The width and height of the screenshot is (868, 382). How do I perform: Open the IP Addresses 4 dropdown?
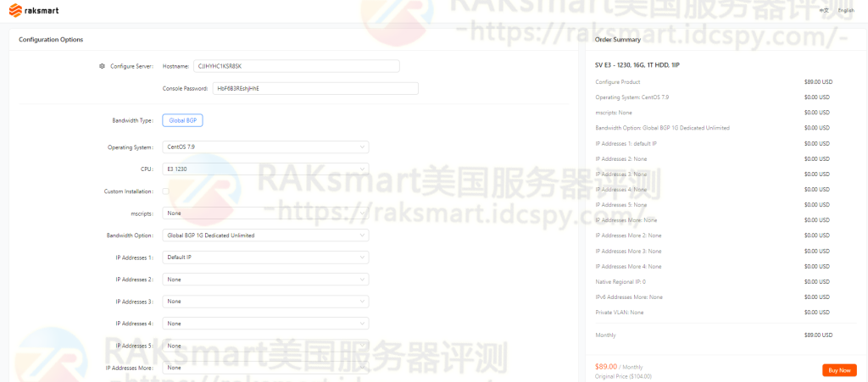[x=265, y=323]
